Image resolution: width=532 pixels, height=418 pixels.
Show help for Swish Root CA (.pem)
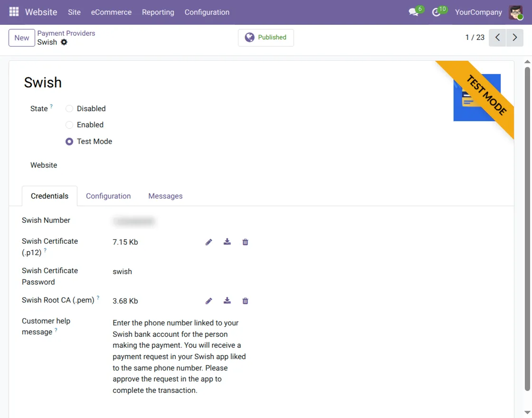[98, 297]
